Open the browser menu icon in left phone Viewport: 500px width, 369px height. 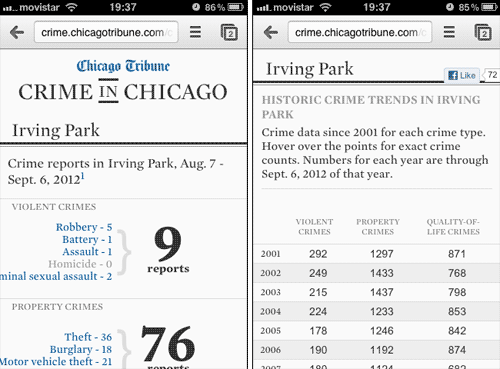coord(195,32)
